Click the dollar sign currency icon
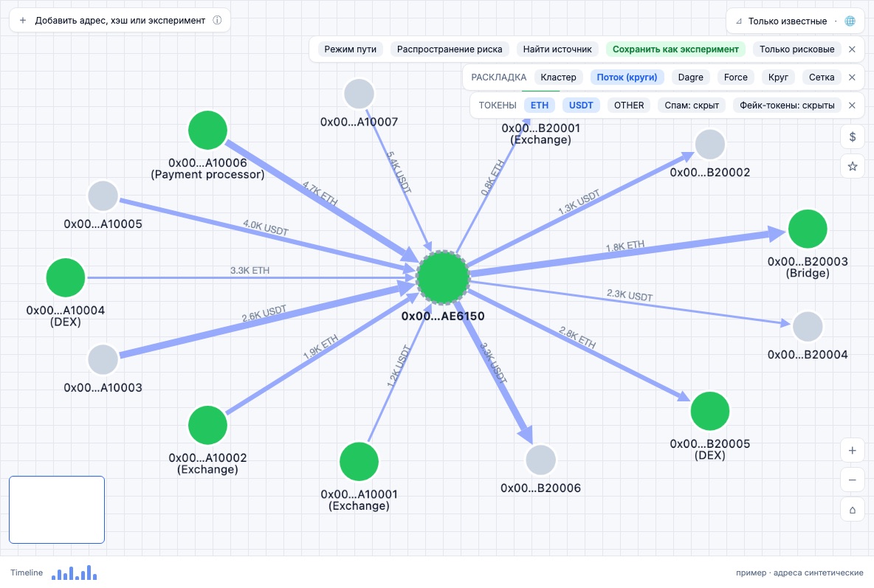This screenshot has width=874, height=588. click(x=853, y=136)
